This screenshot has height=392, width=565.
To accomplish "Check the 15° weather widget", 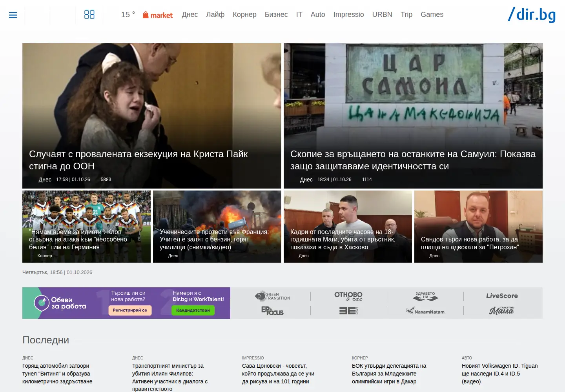I will pyautogui.click(x=128, y=15).
